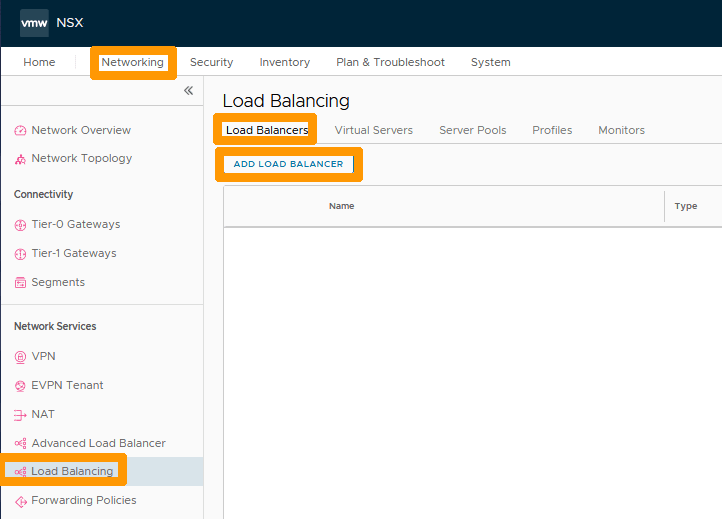Open Advanced Load Balancer page
The height and width of the screenshot is (519, 722).
(x=99, y=443)
